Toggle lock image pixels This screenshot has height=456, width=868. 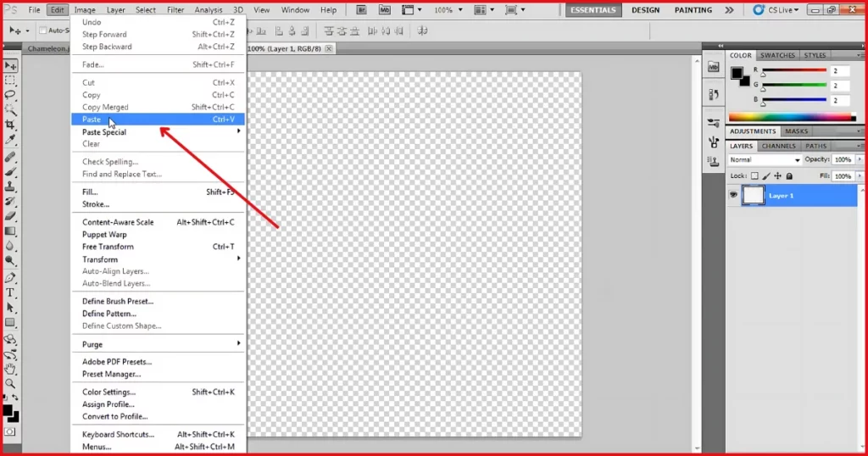pyautogui.click(x=766, y=176)
